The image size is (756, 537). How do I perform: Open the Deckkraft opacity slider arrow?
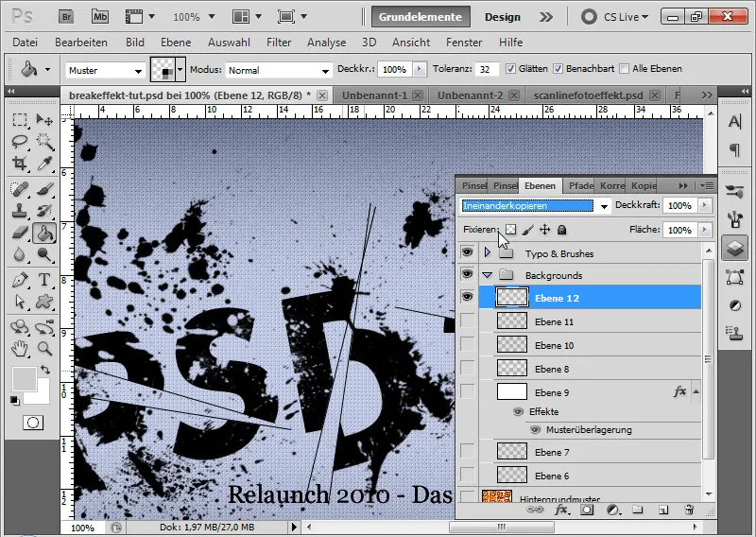[704, 205]
